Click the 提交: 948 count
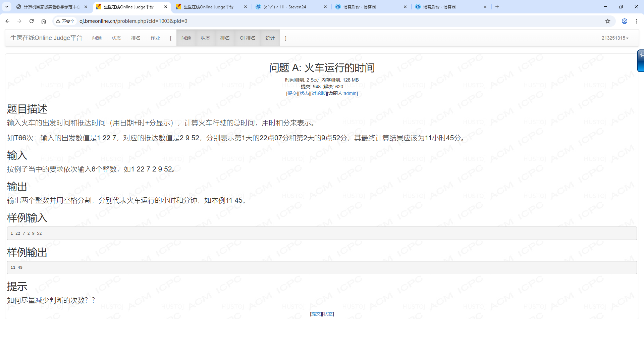This screenshot has width=644, height=349. coord(311,87)
